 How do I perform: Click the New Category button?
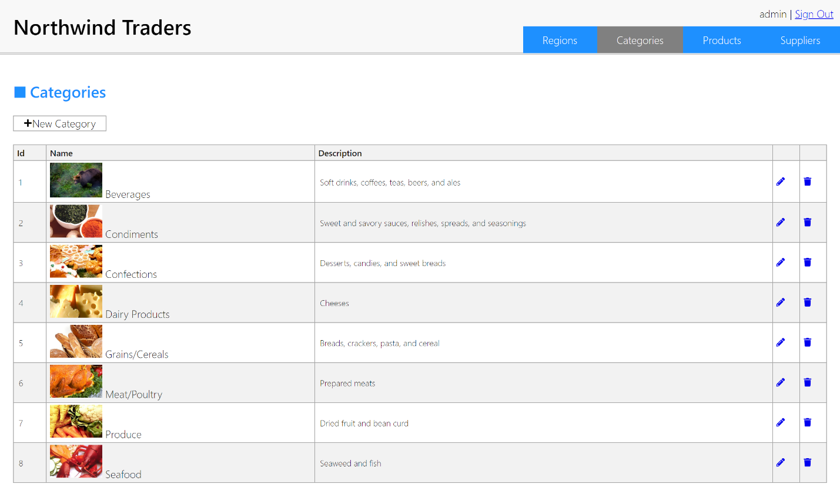pos(60,123)
